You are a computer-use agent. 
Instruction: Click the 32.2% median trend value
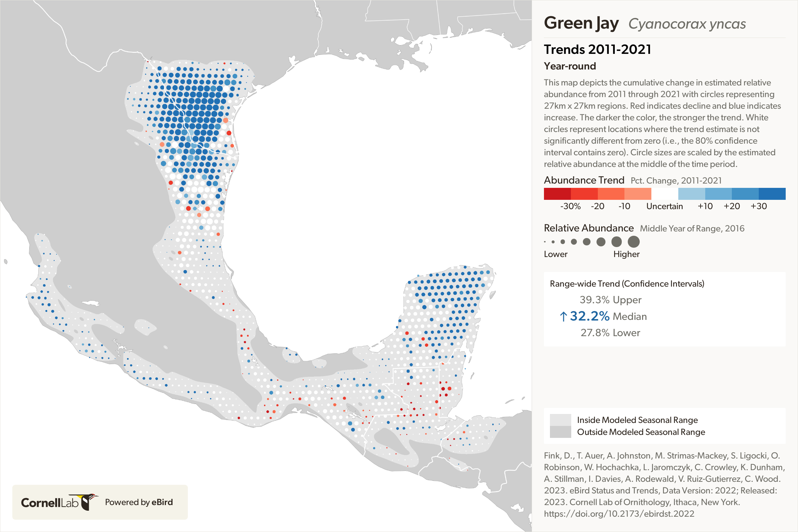(589, 316)
